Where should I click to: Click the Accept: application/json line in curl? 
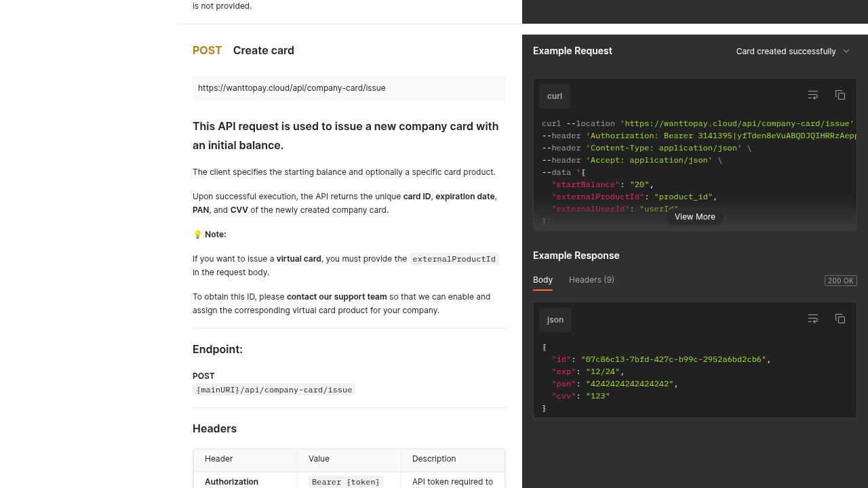(632, 161)
